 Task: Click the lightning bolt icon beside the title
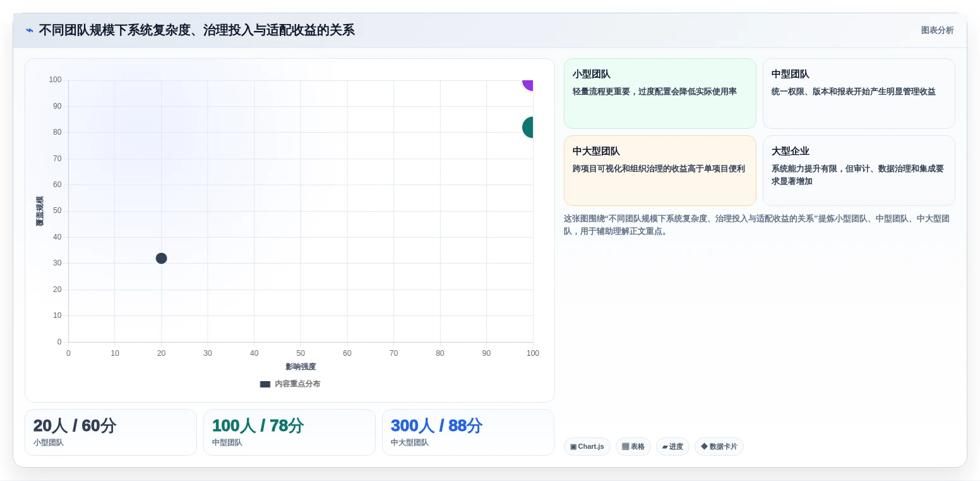(29, 30)
